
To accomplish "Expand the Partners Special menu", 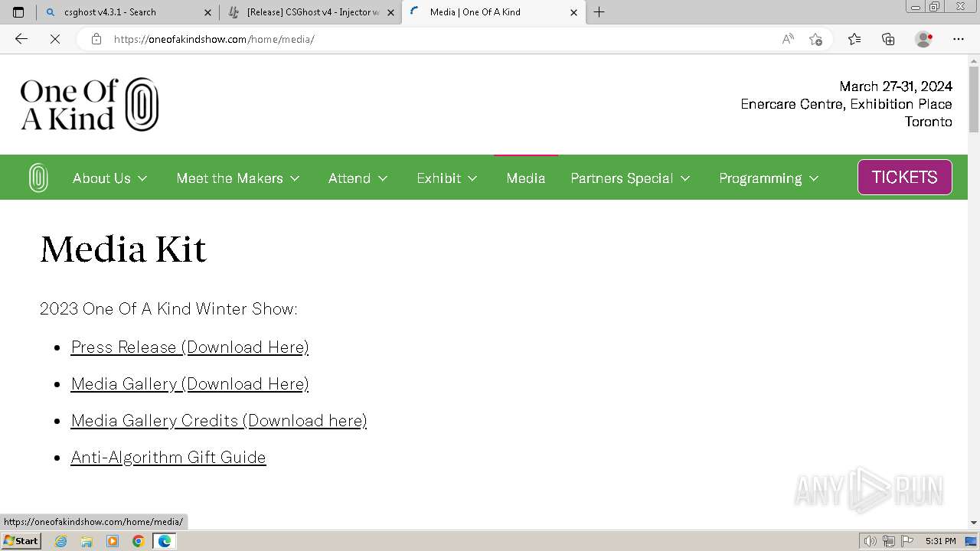I will (631, 178).
